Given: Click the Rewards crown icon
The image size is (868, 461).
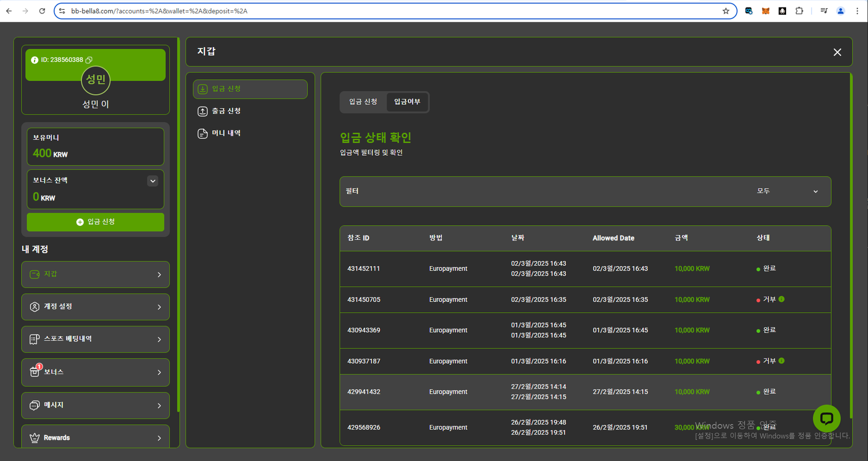Looking at the screenshot, I should [35, 438].
